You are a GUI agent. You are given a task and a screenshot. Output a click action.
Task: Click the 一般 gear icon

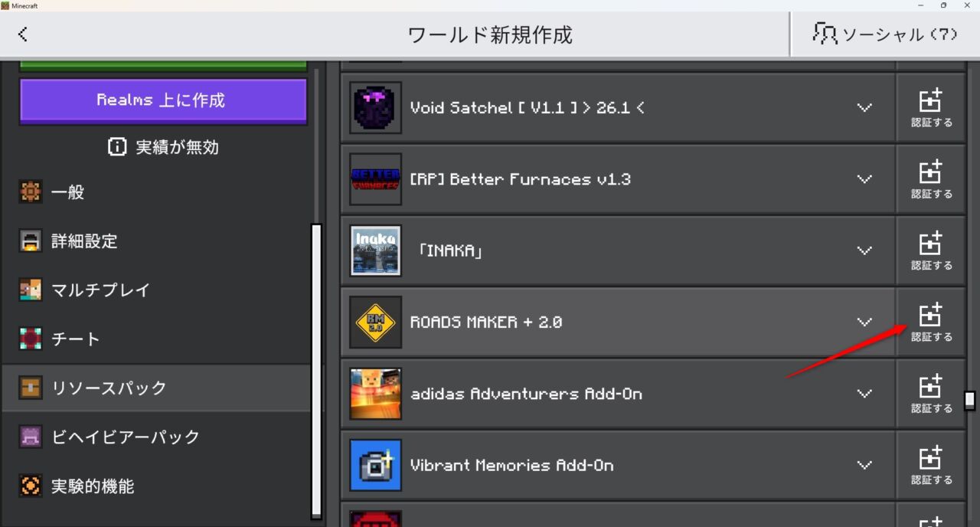point(31,192)
